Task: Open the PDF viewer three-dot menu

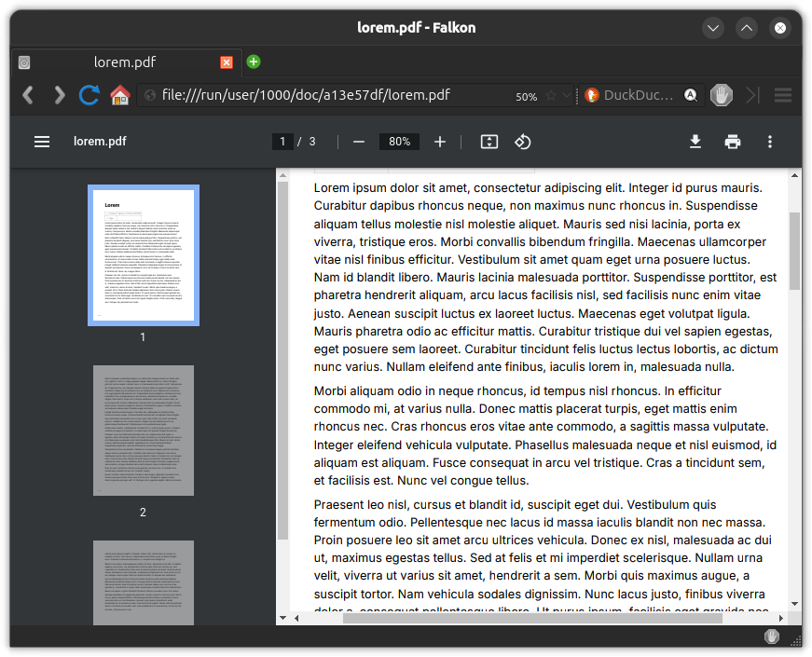Action: [769, 142]
